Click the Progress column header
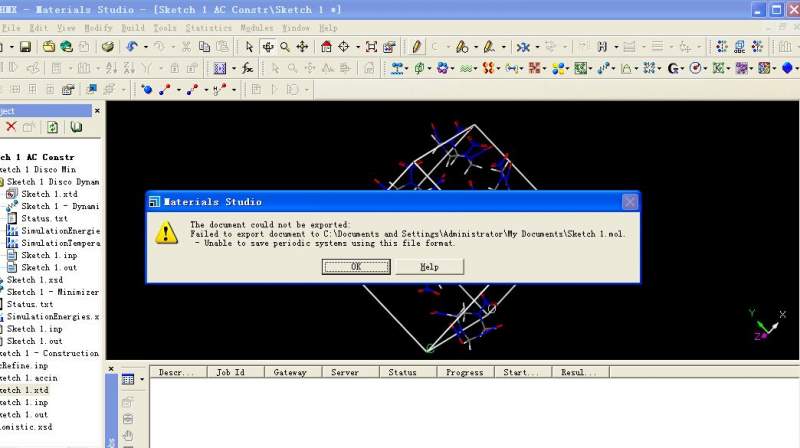The image size is (800, 448). (x=466, y=372)
